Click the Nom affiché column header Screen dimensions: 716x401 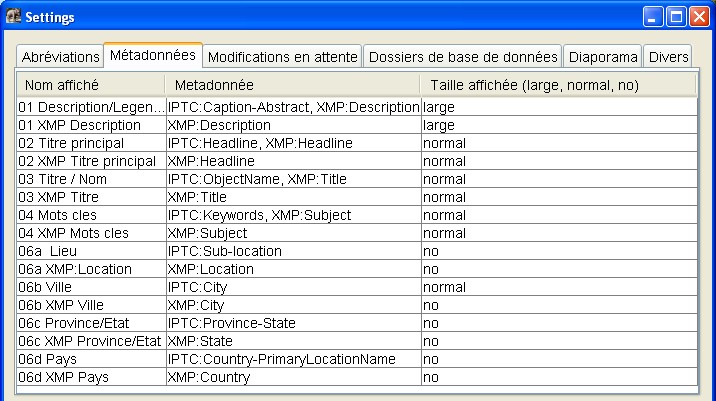click(91, 85)
